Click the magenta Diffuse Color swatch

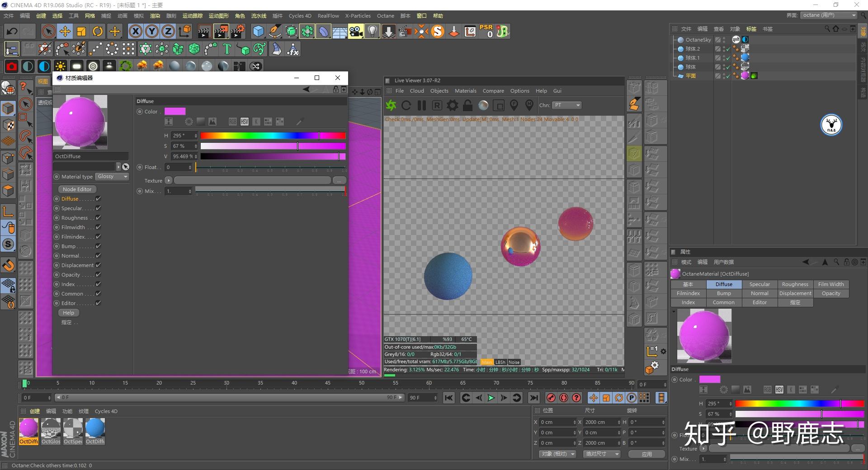(175, 112)
